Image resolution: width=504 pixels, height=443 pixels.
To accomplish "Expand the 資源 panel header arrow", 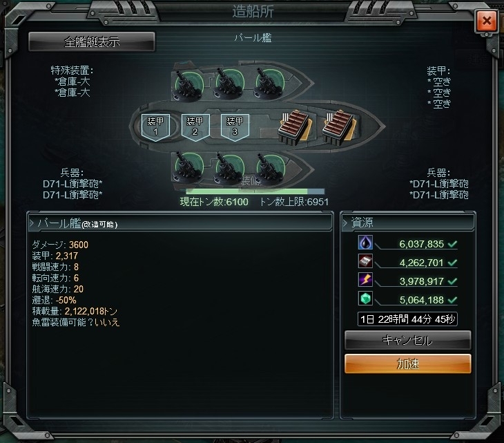I will coord(345,223).
